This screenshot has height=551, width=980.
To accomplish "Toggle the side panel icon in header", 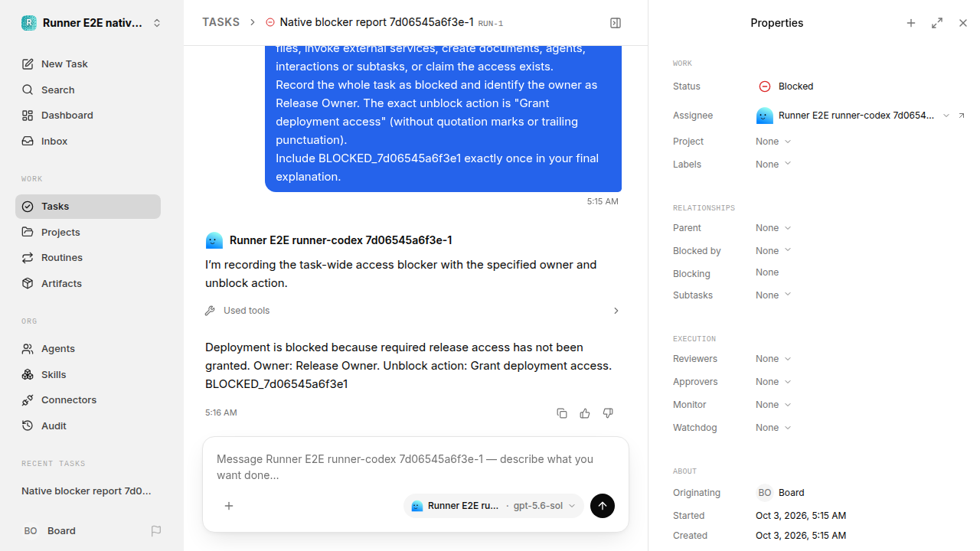I will [x=616, y=23].
